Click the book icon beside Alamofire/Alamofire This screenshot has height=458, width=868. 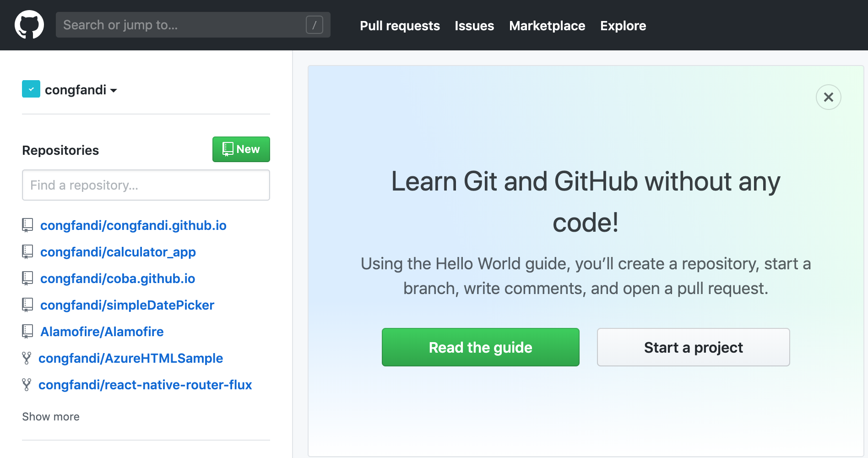point(27,331)
